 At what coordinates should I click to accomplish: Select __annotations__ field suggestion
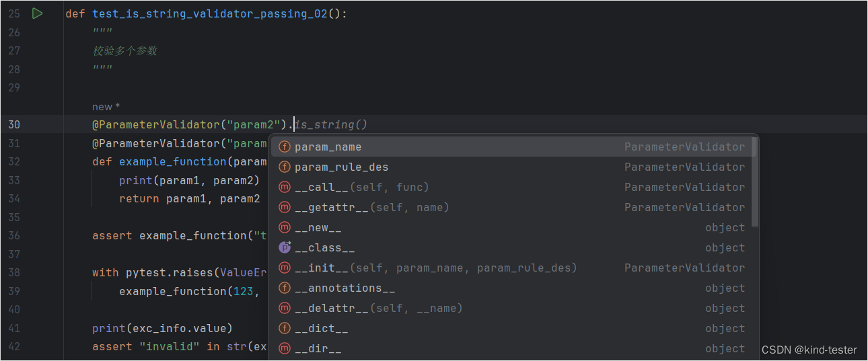[x=513, y=288]
